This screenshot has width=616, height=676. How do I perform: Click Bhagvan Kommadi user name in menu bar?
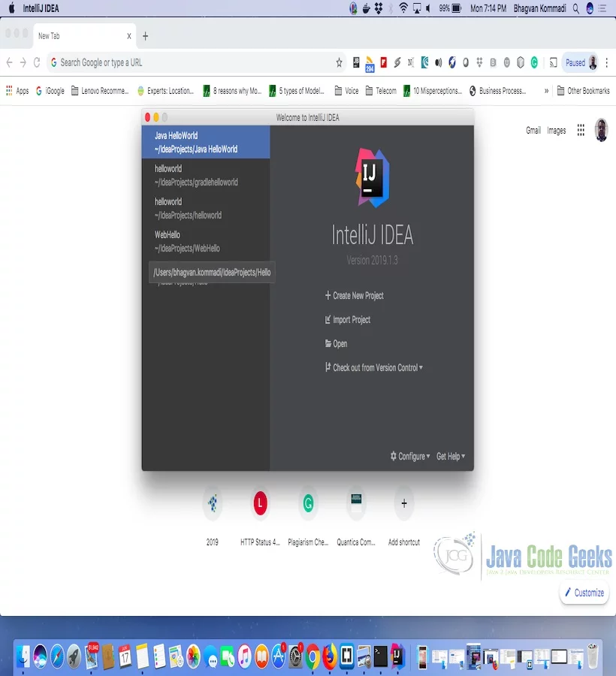539,8
